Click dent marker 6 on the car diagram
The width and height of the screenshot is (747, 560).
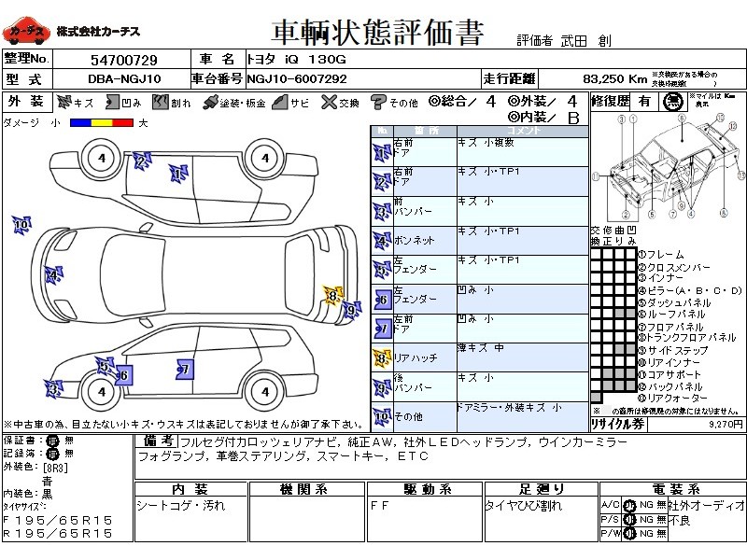click(x=124, y=376)
